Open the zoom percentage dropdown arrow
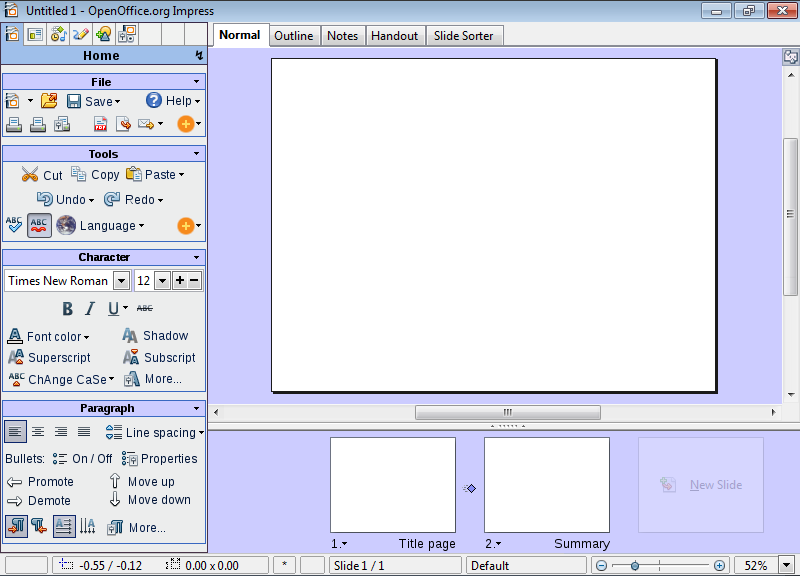Image resolution: width=800 pixels, height=576 pixels. [786, 565]
